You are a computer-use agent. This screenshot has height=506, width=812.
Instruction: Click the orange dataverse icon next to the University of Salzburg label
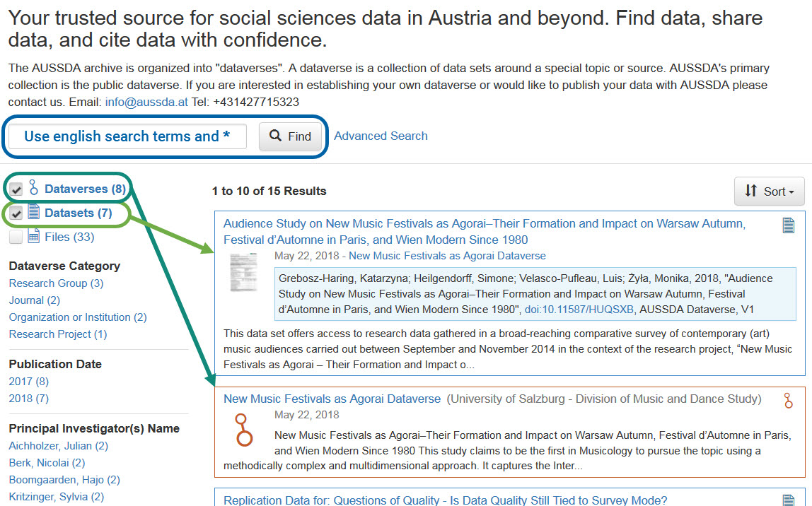pos(789,400)
